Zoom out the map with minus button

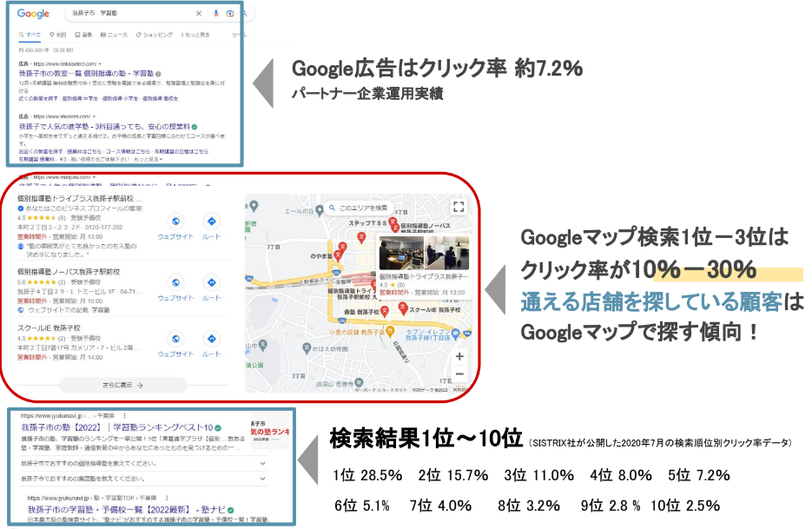click(x=459, y=374)
